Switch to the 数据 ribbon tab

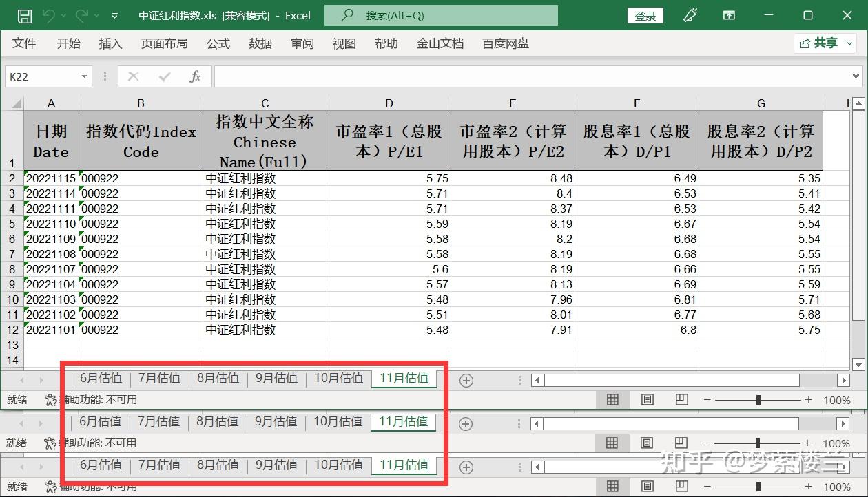[260, 43]
